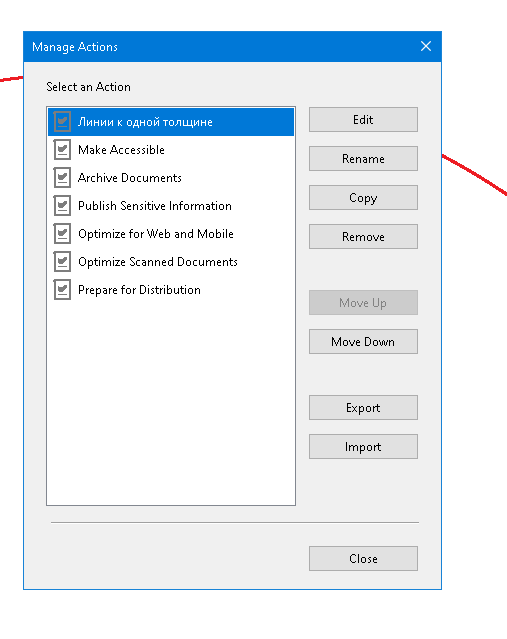
Task: Click the action icon beside Make Accessible
Action: click(x=62, y=150)
